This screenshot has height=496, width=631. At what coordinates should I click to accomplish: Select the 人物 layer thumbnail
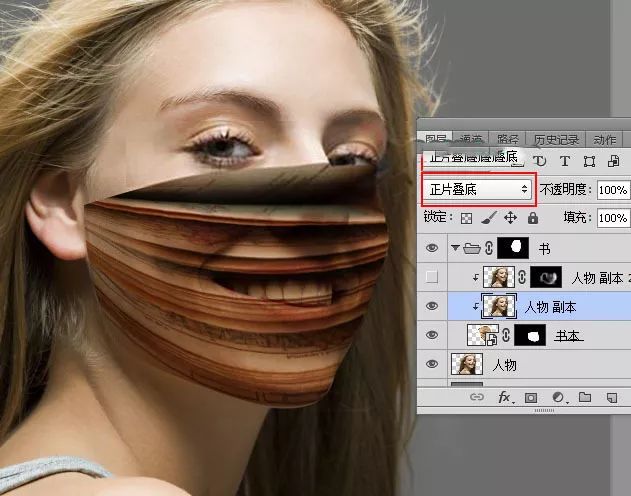click(467, 364)
